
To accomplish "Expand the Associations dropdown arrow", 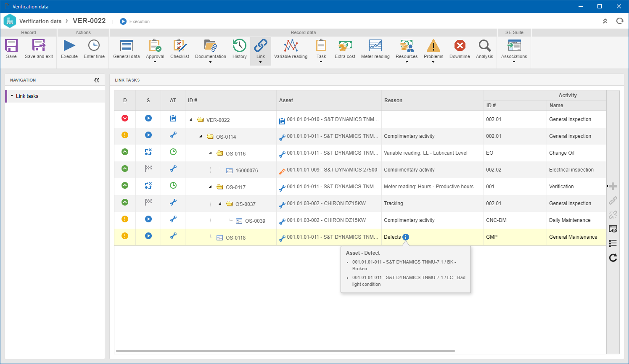I will [514, 62].
